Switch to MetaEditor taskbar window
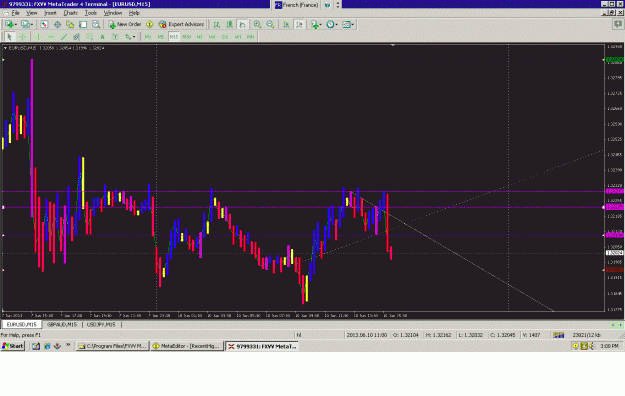625x396 pixels. 187,346
